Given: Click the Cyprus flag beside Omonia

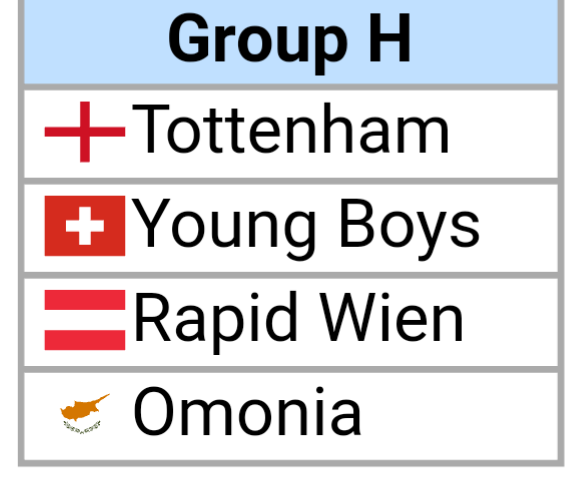Looking at the screenshot, I should point(85,414).
